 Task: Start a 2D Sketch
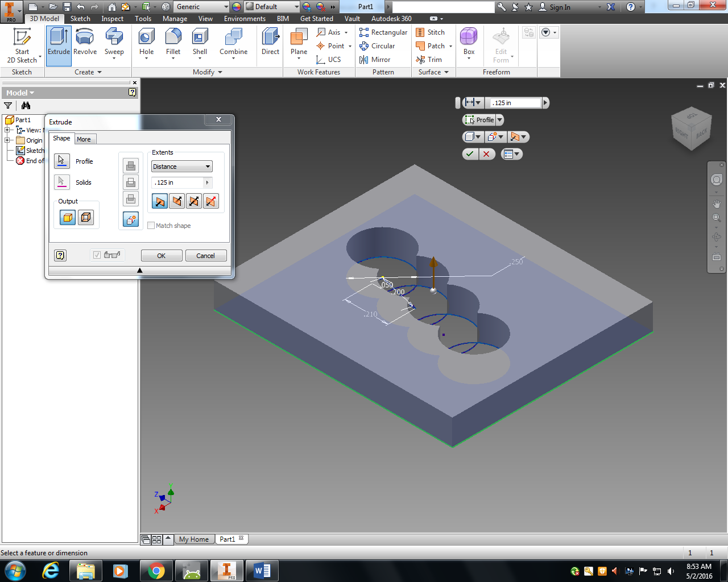22,45
